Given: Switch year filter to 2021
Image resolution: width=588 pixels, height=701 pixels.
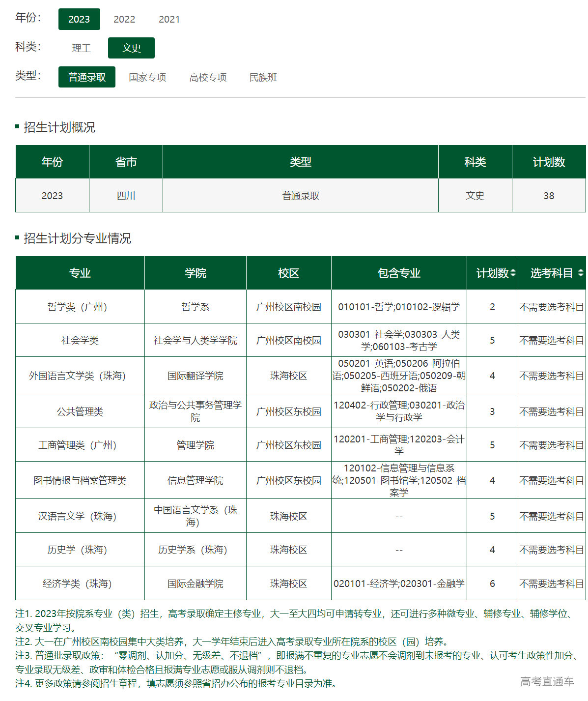Looking at the screenshot, I should pos(169,19).
